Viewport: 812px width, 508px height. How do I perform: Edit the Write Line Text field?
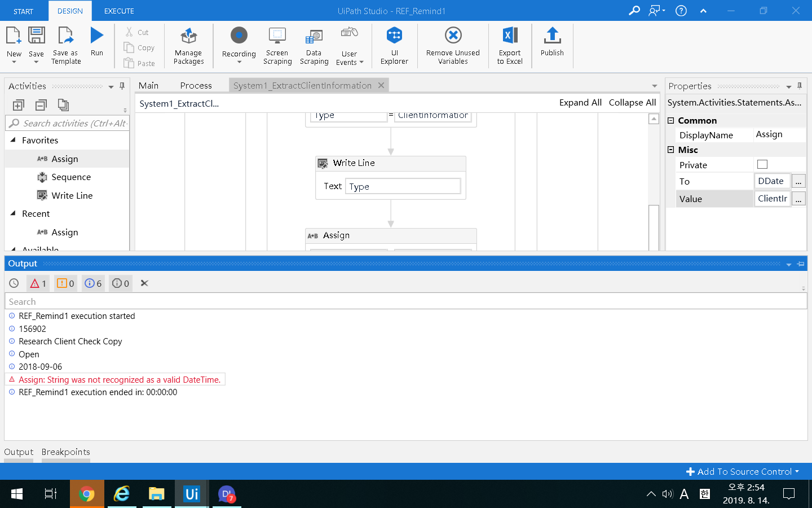pyautogui.click(x=403, y=186)
